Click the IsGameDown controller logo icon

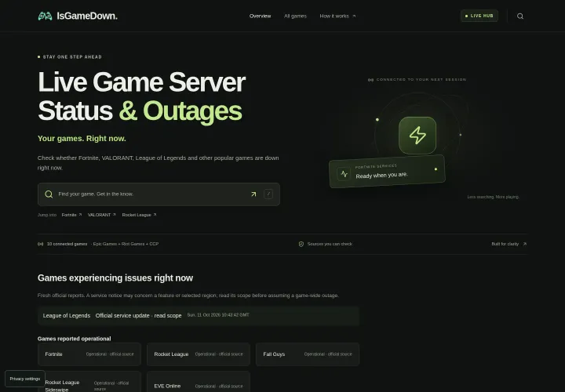(x=45, y=16)
